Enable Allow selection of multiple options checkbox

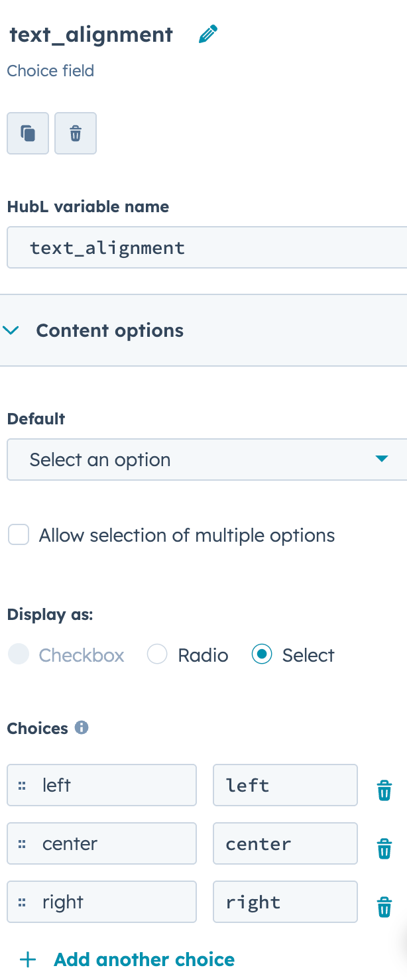point(19,534)
